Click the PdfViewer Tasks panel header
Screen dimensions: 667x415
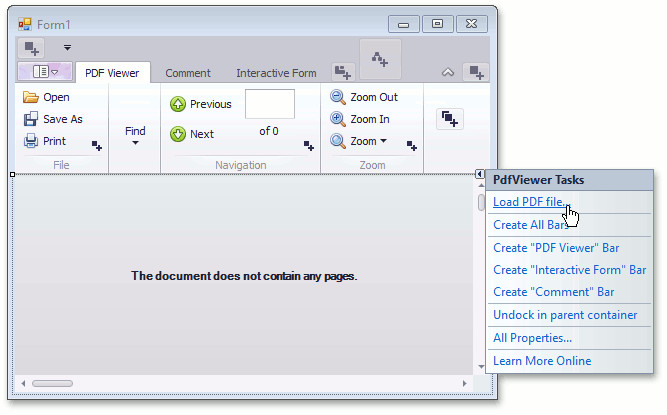pos(570,180)
